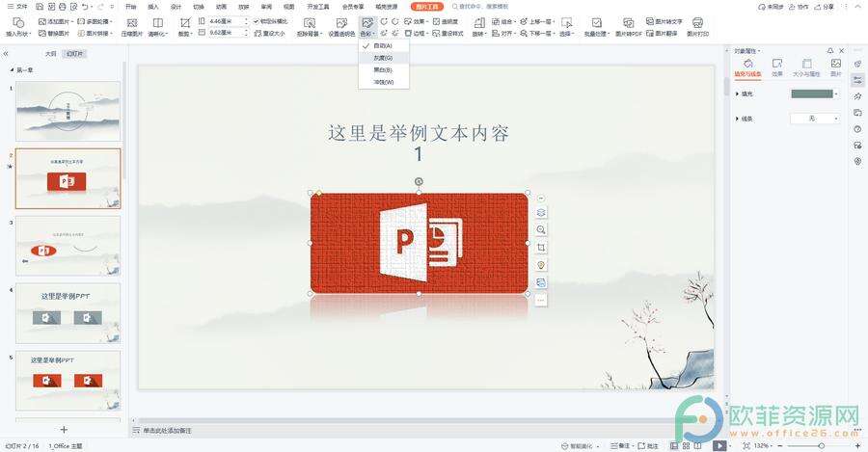The height and width of the screenshot is (452, 868).
Task: Click the Reset Size (重设大小) button
Action: 270,33
